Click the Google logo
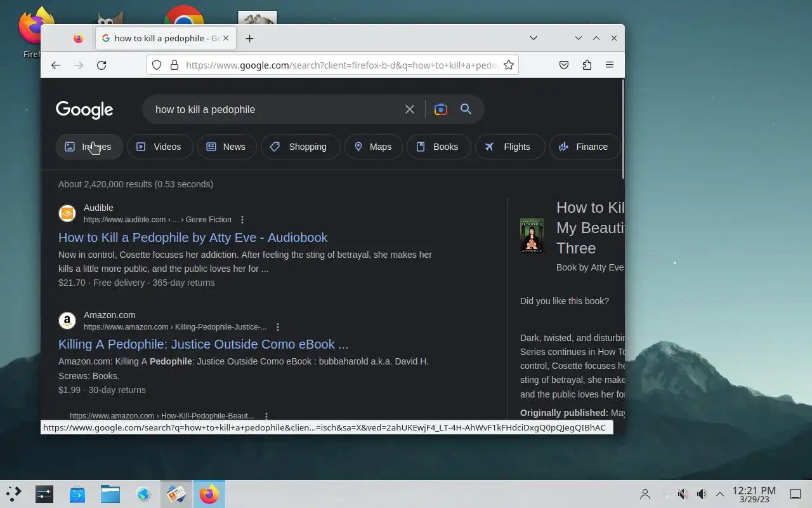This screenshot has height=508, width=812. click(84, 109)
